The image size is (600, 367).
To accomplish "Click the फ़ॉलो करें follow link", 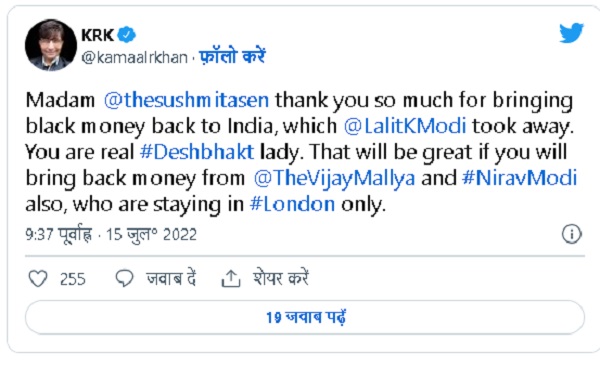I will point(232,57).
